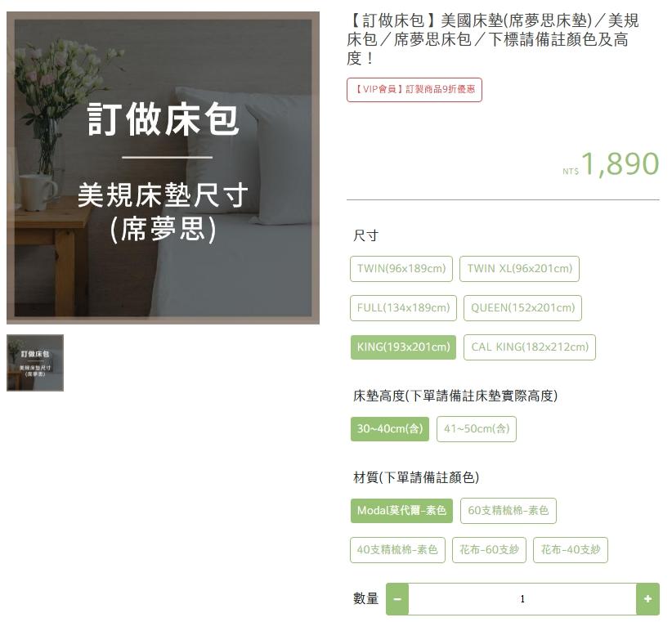This screenshot has width=672, height=622.
Task: Decrease quantity with the minus button
Action: (x=397, y=599)
